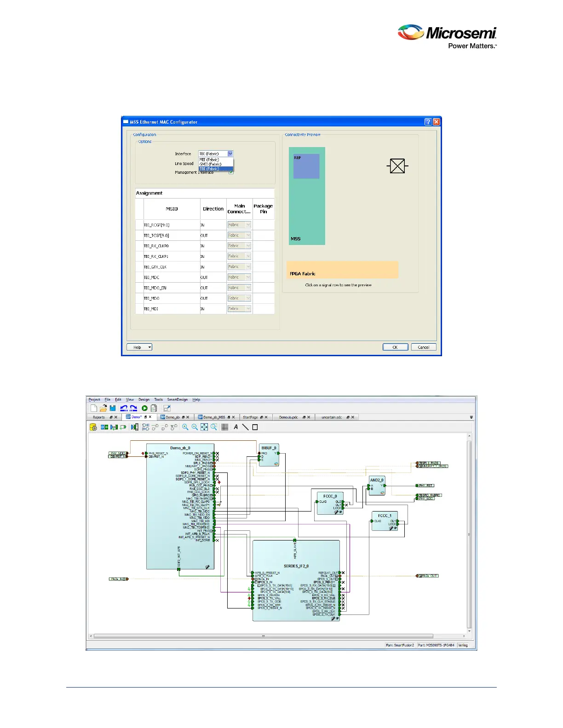
Task: Open the SmartDesign menu
Action: (x=178, y=399)
